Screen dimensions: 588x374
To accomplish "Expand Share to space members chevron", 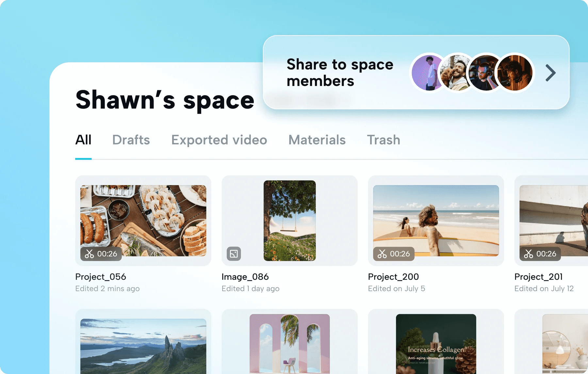I will (550, 73).
